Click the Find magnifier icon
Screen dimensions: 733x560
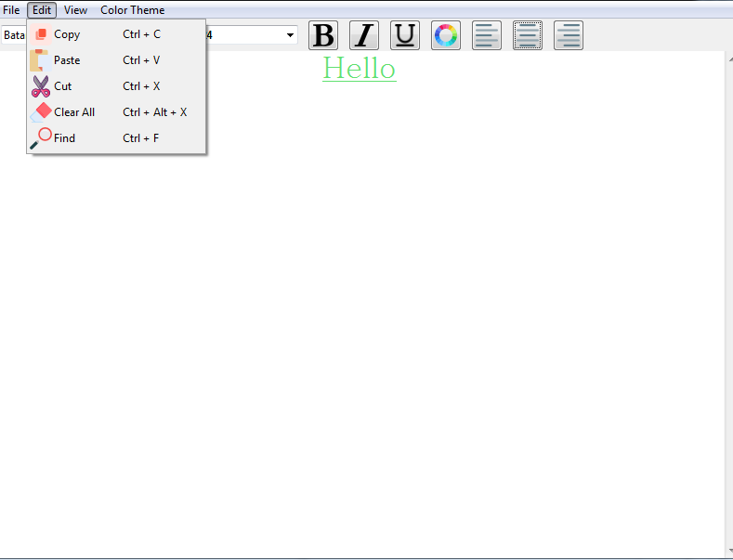click(x=41, y=138)
